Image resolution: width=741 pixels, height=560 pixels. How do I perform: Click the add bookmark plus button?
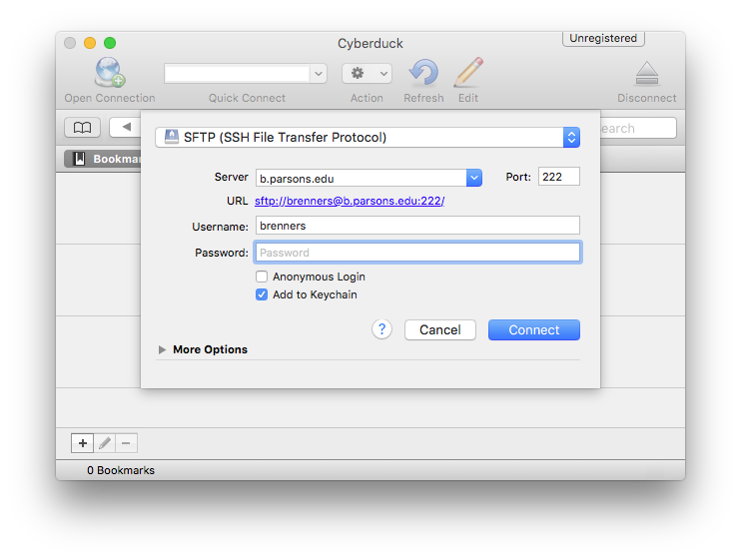click(82, 443)
